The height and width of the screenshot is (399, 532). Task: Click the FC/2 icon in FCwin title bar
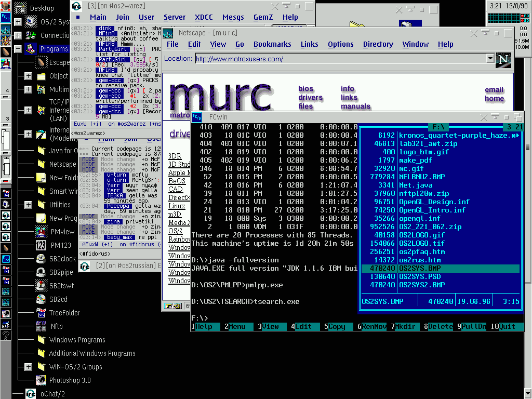197,117
